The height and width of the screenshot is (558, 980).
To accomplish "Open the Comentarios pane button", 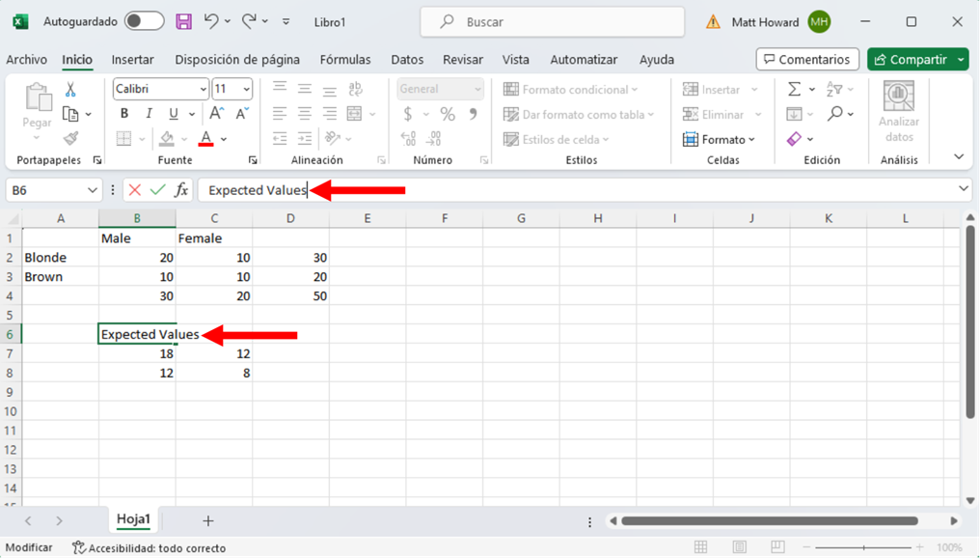I will tap(807, 60).
